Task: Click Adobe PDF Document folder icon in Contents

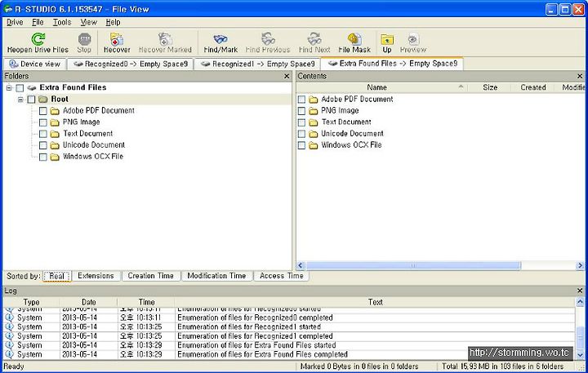Action: coord(314,100)
